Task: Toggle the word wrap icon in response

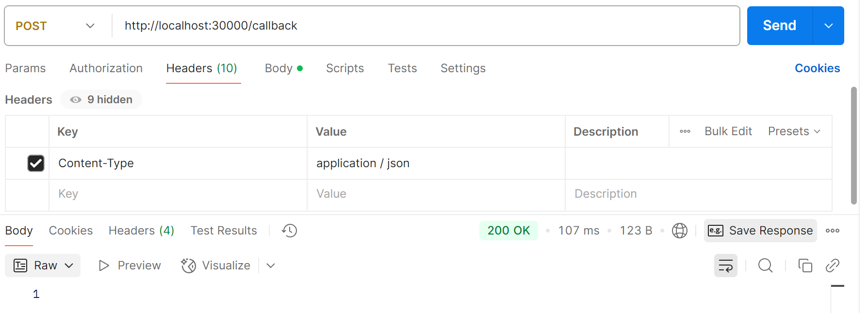Action: [x=725, y=266]
